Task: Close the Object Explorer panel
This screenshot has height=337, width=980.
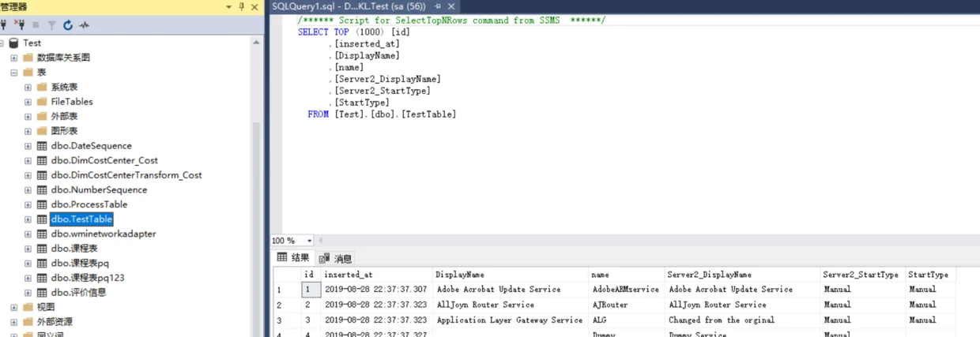Action: coord(254,6)
